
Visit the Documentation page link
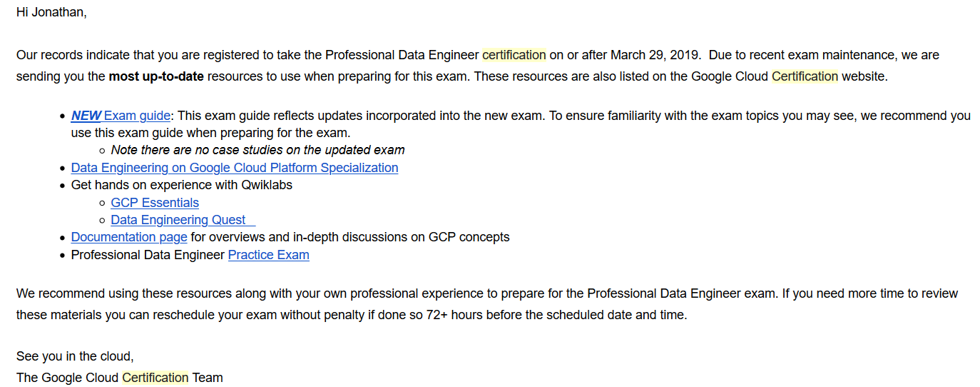tap(129, 237)
